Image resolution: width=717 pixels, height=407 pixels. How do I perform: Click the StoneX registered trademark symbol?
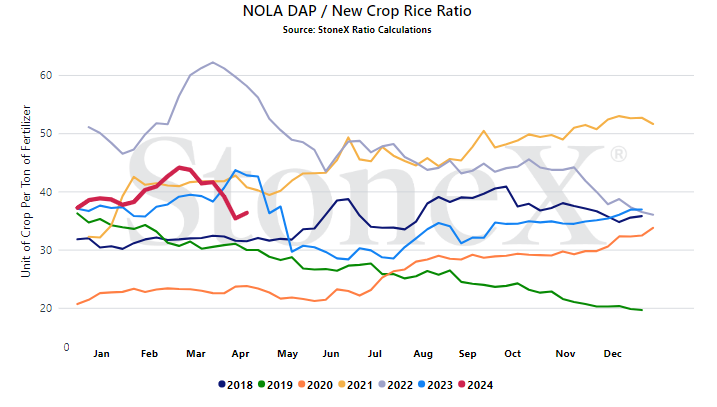click(618, 154)
